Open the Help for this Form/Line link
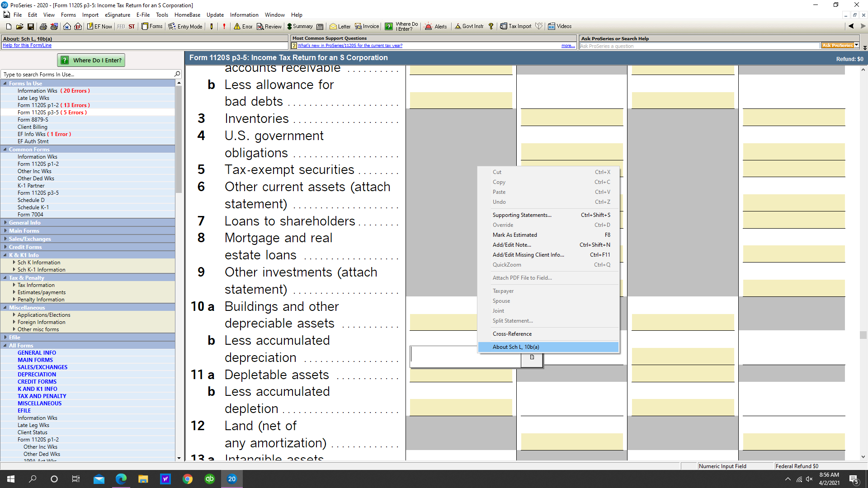The width and height of the screenshot is (868, 488). [x=27, y=45]
